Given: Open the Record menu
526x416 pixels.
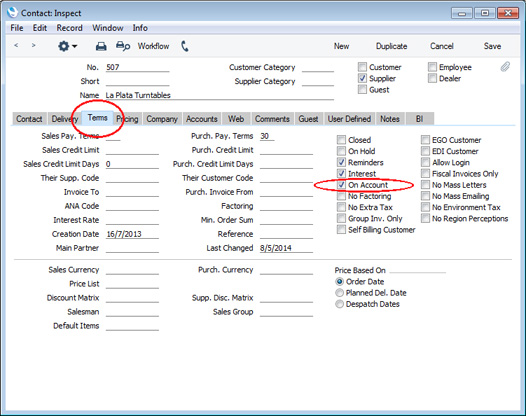Looking at the screenshot, I should click(69, 28).
